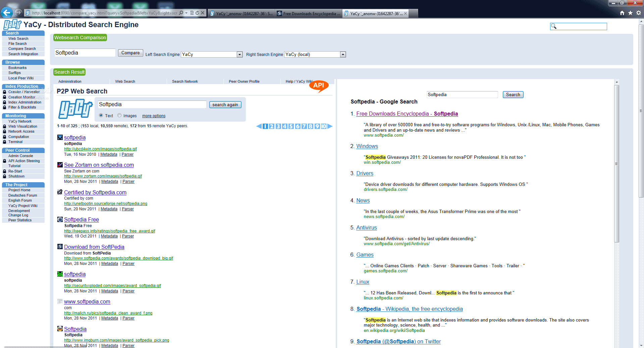
Task: Click the Compare button
Action: tap(130, 53)
